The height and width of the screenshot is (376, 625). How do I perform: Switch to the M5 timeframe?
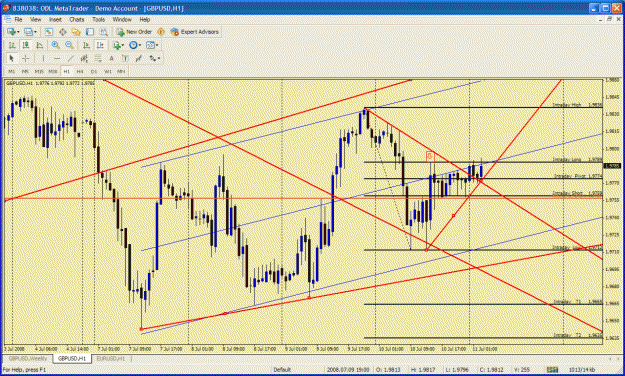pyautogui.click(x=25, y=71)
